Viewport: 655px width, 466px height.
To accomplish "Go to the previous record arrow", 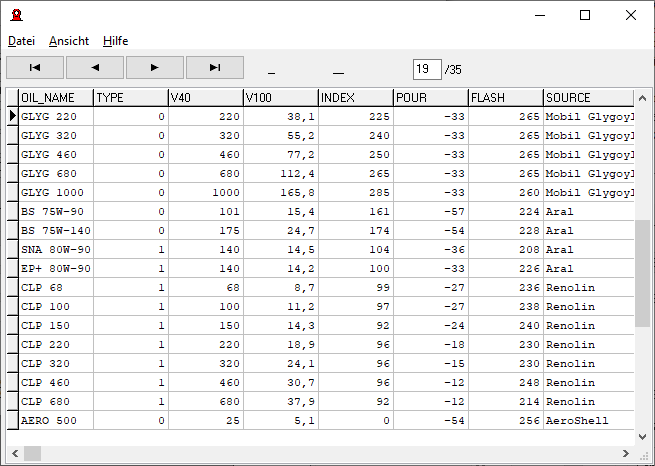I will [95, 67].
